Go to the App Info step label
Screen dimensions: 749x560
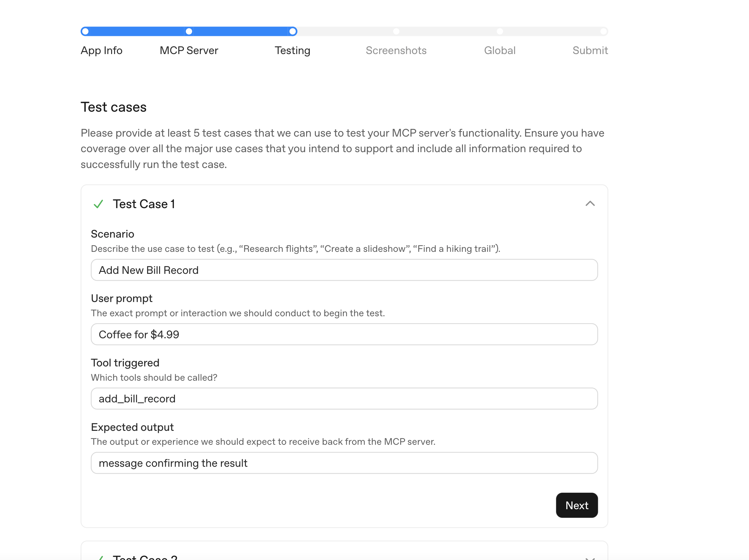[102, 50]
